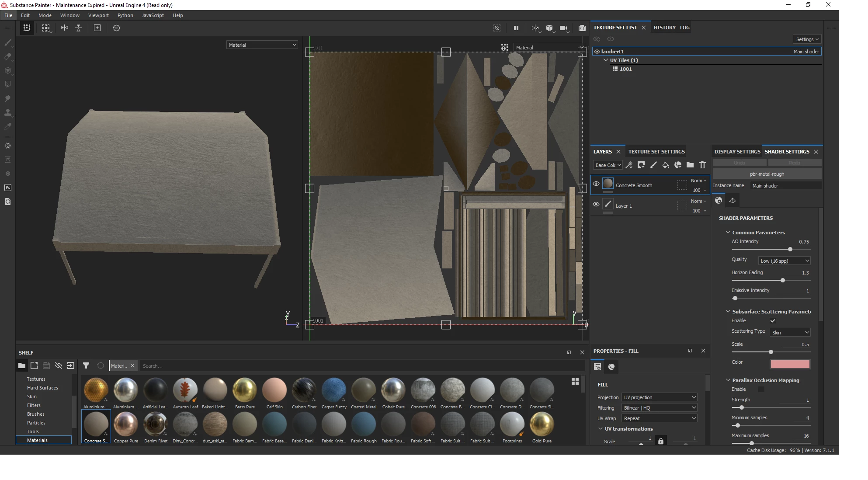This screenshot has width=868, height=480.
Task: Select the Smudge tool
Action: coord(8,98)
